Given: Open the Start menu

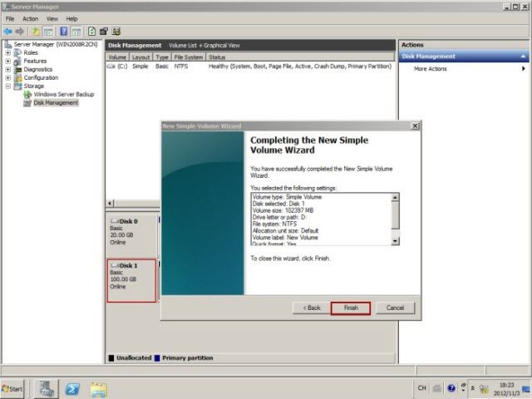Looking at the screenshot, I should [x=12, y=389].
